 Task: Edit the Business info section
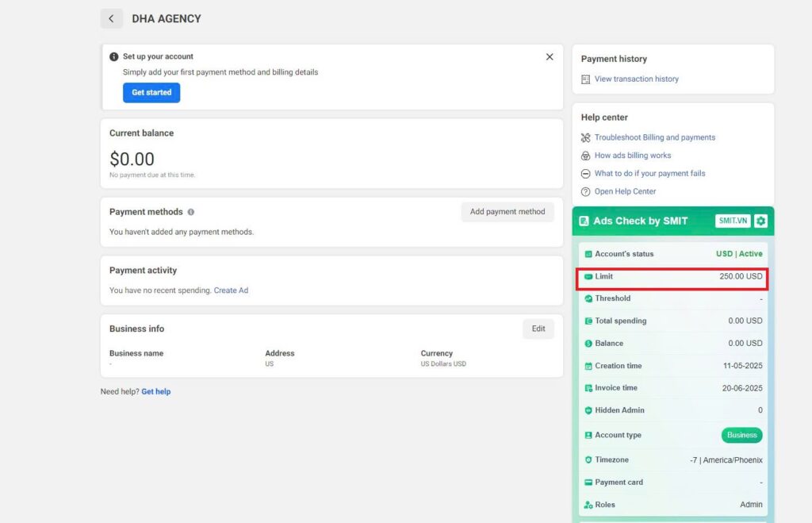coord(538,329)
